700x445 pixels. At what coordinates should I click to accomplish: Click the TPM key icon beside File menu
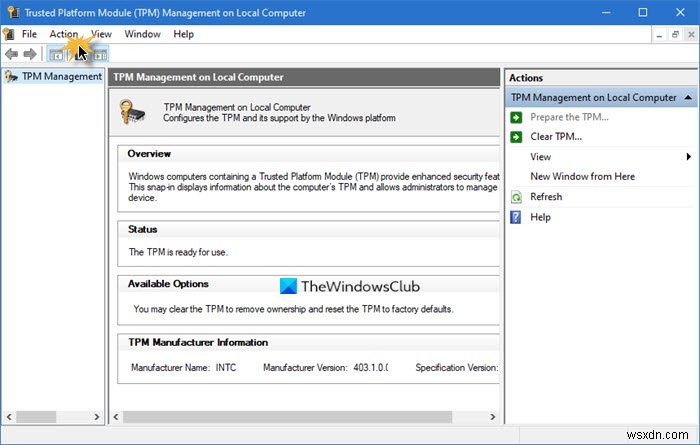(x=8, y=34)
